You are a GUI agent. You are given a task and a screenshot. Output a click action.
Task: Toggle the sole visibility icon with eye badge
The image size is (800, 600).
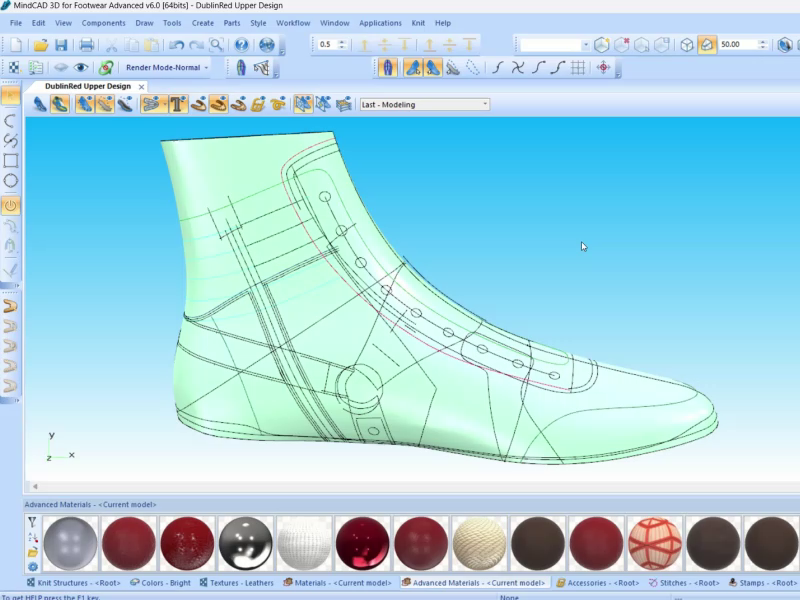point(125,105)
